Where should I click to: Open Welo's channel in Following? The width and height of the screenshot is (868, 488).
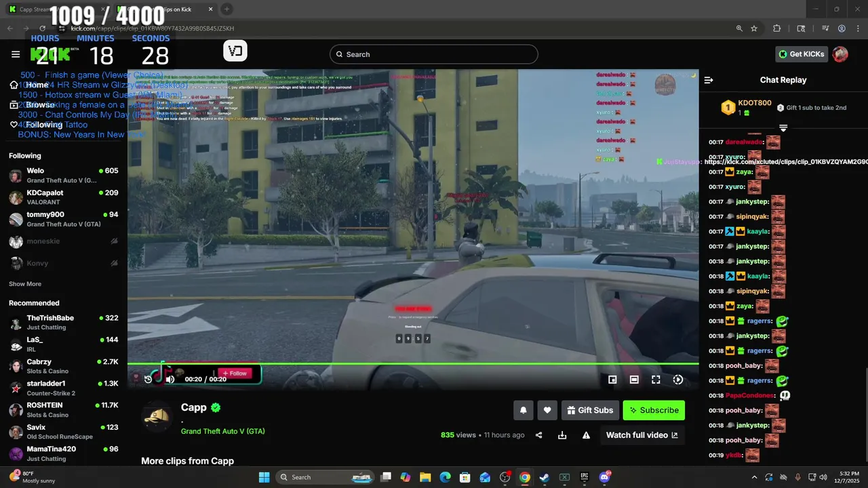coord(64,176)
